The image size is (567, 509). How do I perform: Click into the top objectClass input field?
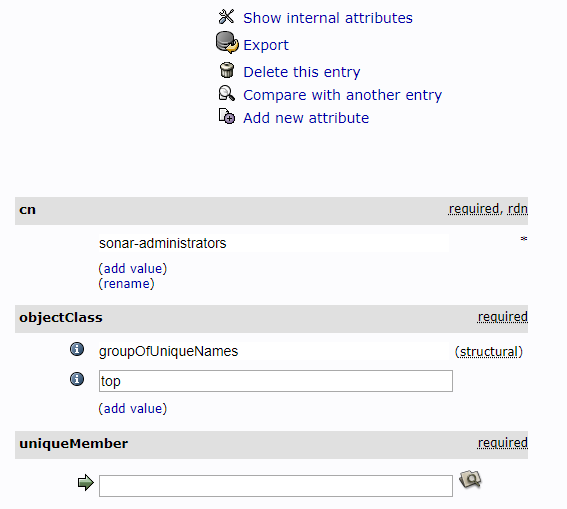coord(276,381)
